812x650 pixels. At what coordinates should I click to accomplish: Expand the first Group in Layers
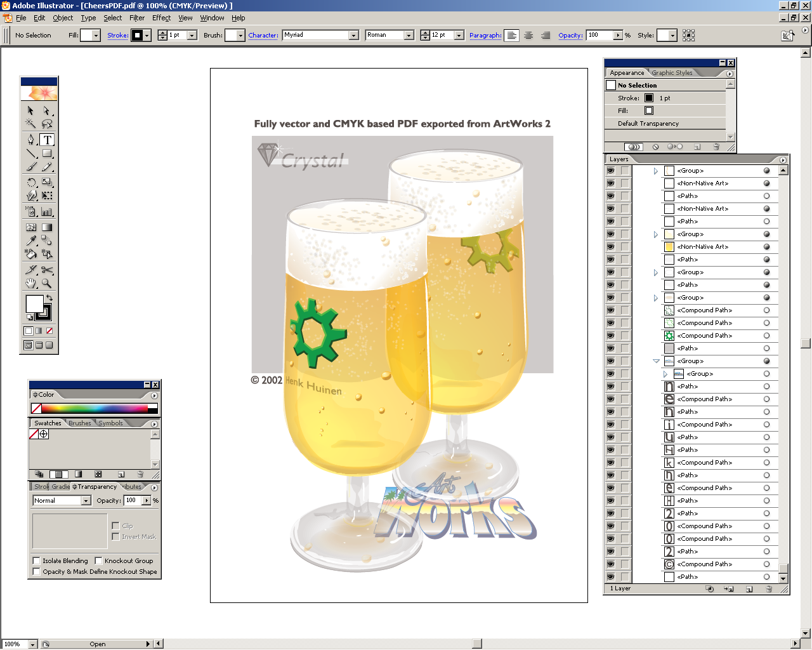pos(656,171)
